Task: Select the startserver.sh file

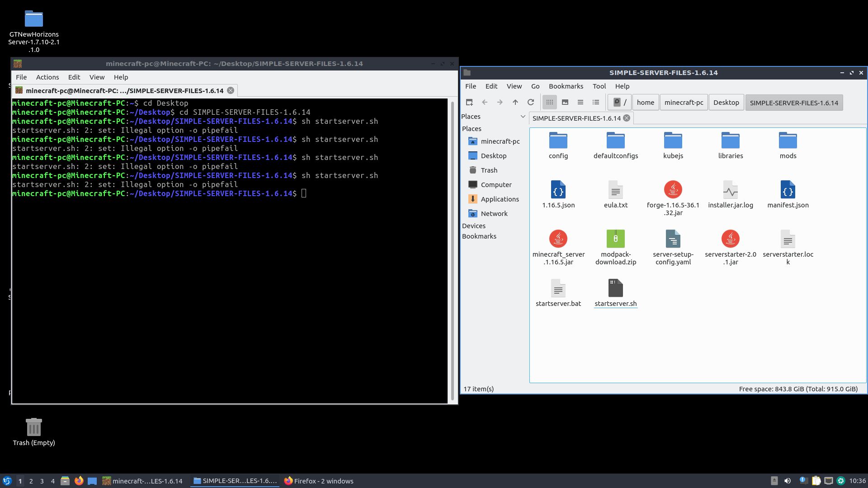Action: [x=615, y=291]
